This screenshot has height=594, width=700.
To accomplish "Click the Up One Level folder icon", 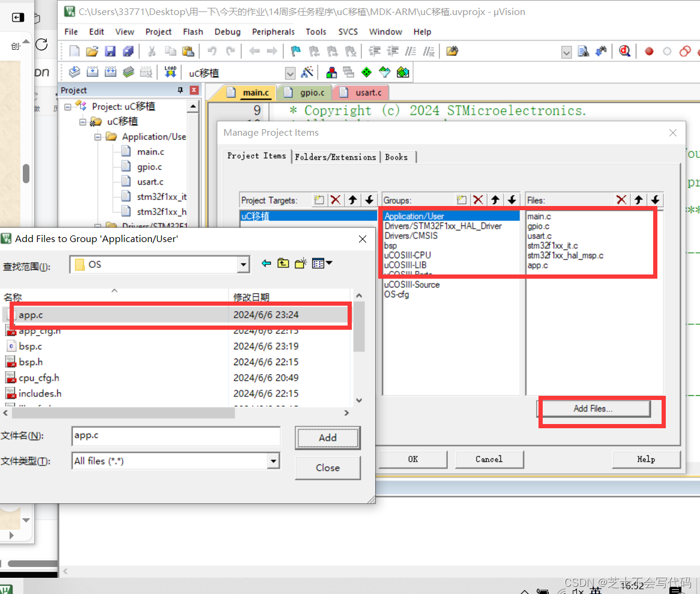I will point(283,263).
